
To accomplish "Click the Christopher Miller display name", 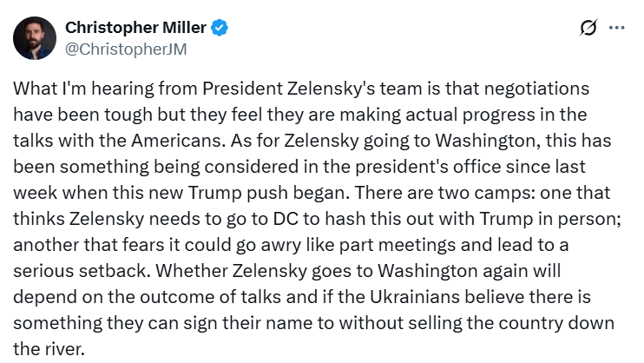I will pos(136,28).
